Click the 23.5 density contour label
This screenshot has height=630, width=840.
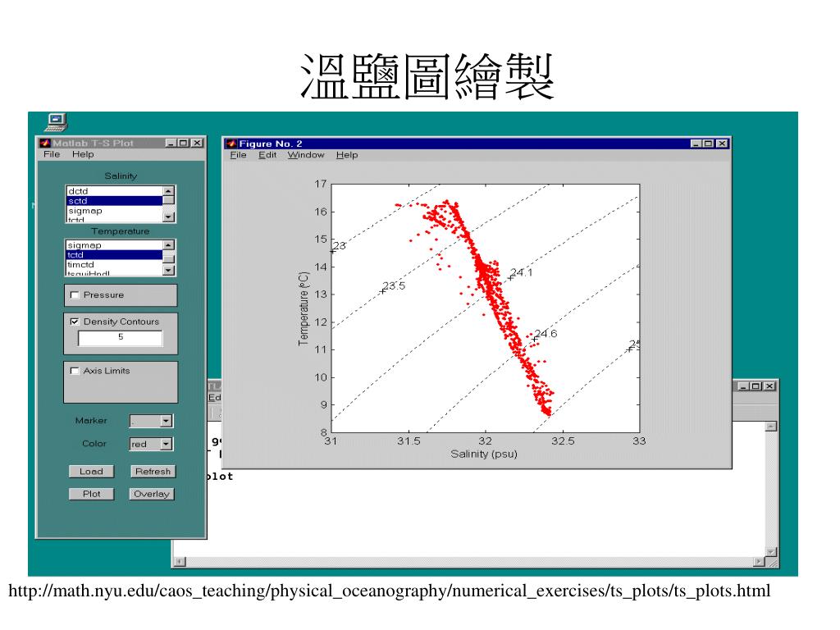[x=394, y=286]
